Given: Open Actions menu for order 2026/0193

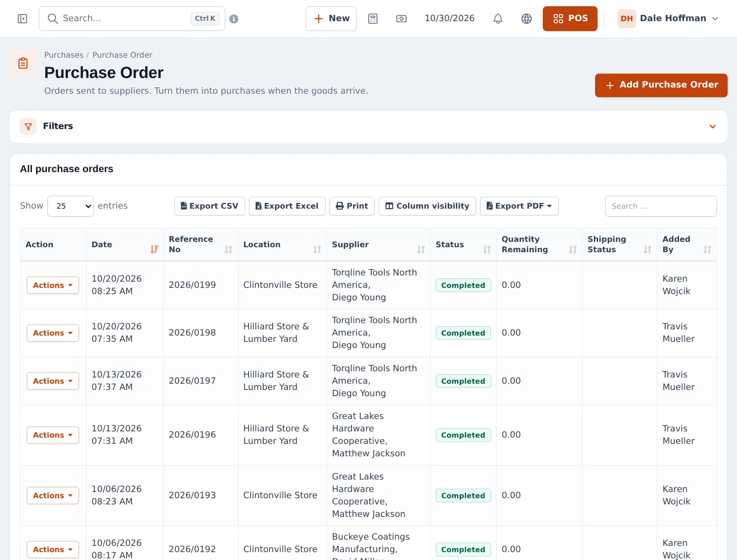Looking at the screenshot, I should click(53, 496).
